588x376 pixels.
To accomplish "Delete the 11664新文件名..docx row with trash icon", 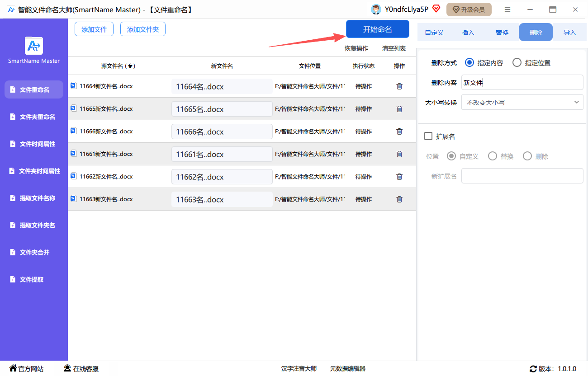I will (x=399, y=86).
